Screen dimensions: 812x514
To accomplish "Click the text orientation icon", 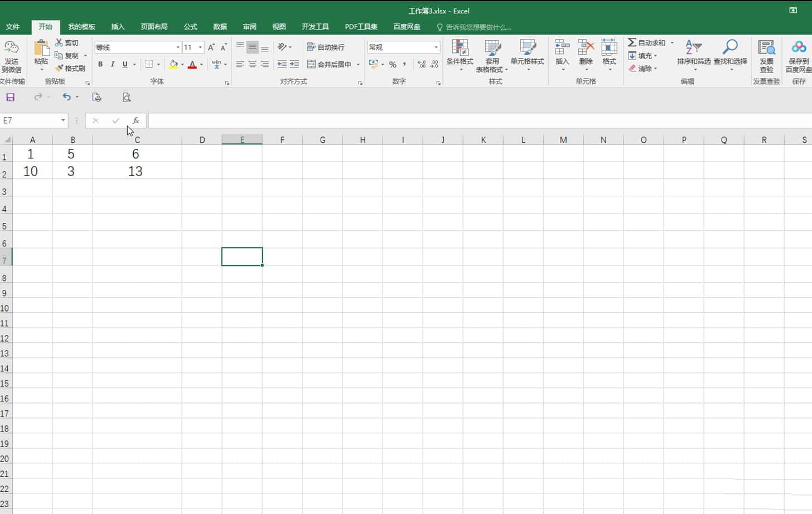I will click(x=283, y=47).
